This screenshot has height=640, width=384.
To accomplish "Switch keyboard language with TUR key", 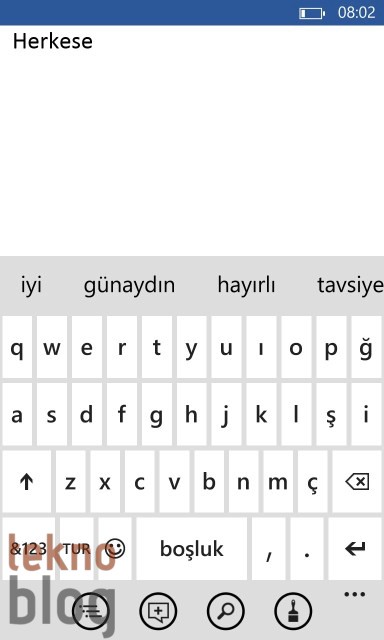I will tap(76, 549).
